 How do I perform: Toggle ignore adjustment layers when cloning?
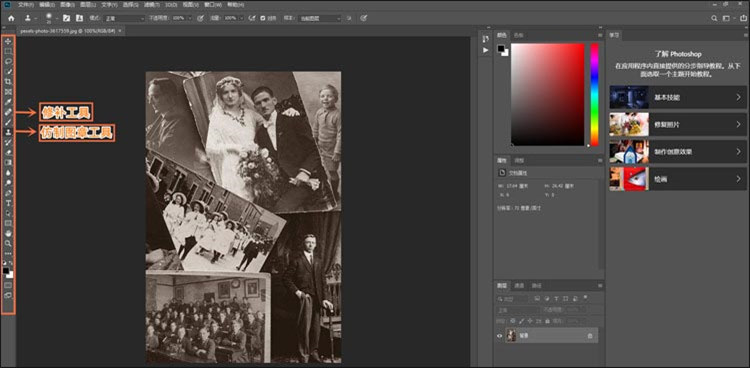[350, 18]
